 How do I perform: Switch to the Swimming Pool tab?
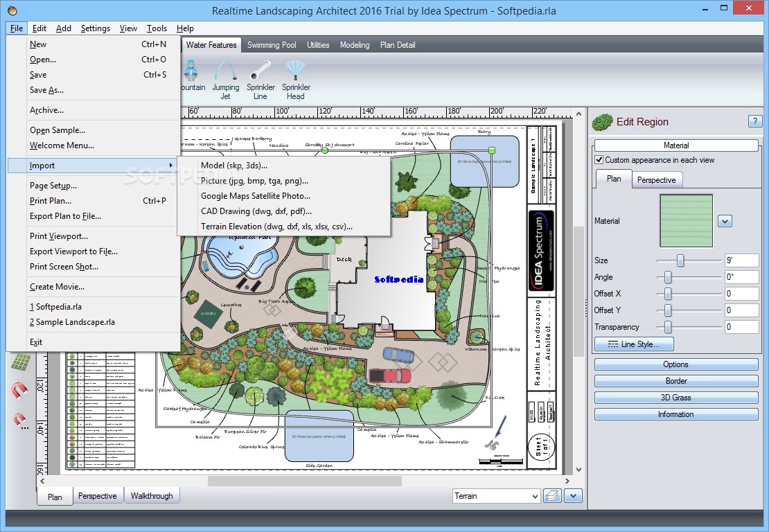click(x=272, y=44)
